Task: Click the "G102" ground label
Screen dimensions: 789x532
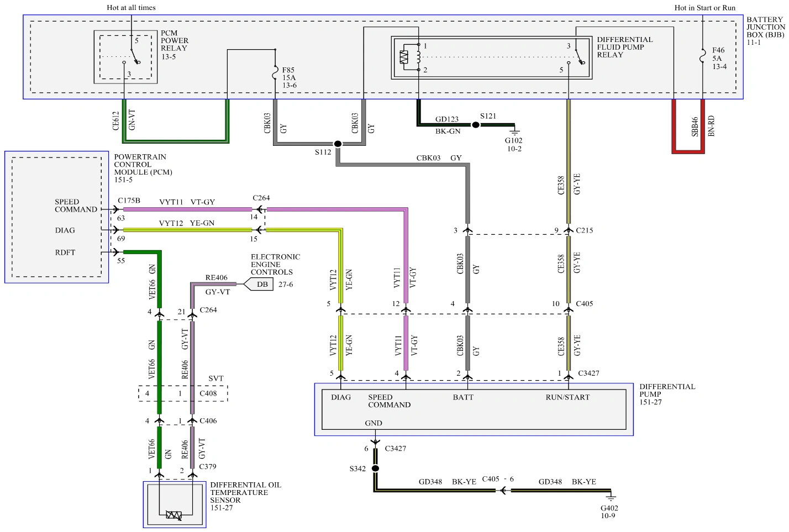Action: (513, 141)
